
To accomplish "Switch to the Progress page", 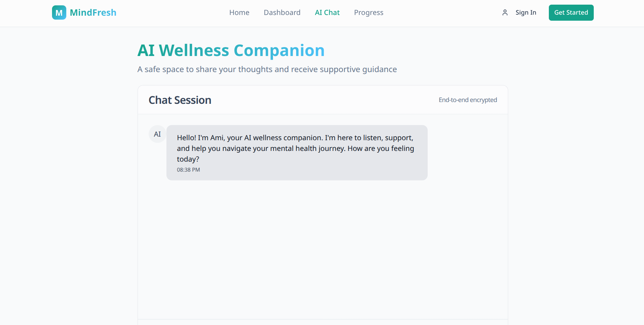I will point(369,12).
